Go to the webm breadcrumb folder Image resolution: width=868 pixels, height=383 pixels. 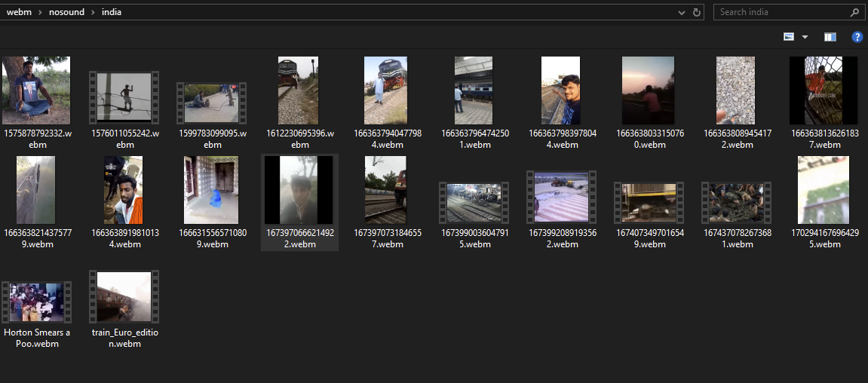[17, 12]
